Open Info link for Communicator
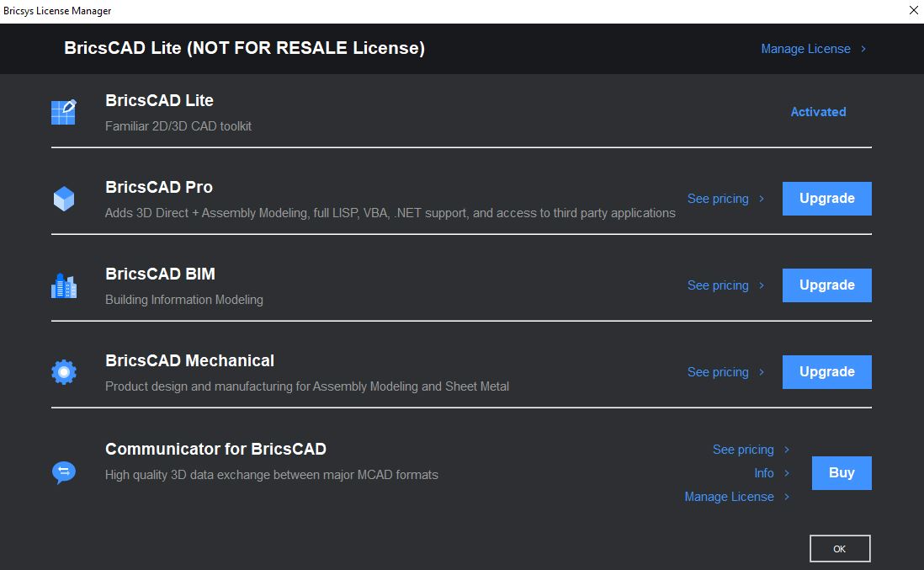Screen dimensions: 924x570 tap(764, 472)
